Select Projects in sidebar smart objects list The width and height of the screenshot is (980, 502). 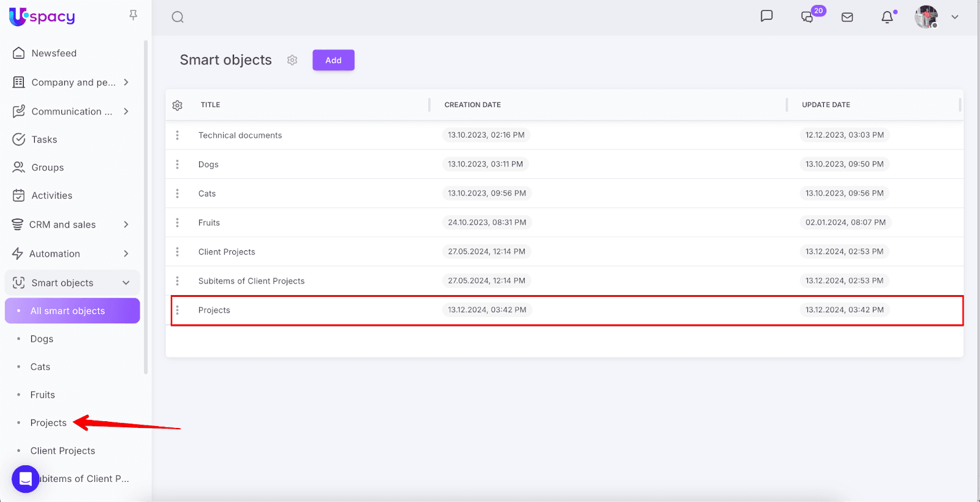tap(48, 423)
